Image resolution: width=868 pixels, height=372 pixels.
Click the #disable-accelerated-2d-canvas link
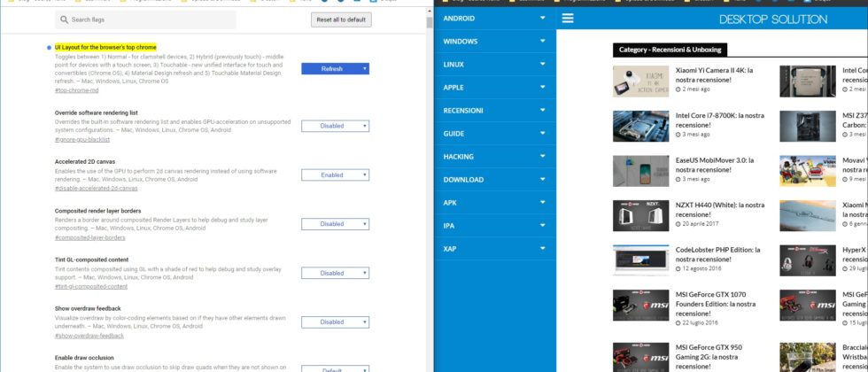(97, 189)
